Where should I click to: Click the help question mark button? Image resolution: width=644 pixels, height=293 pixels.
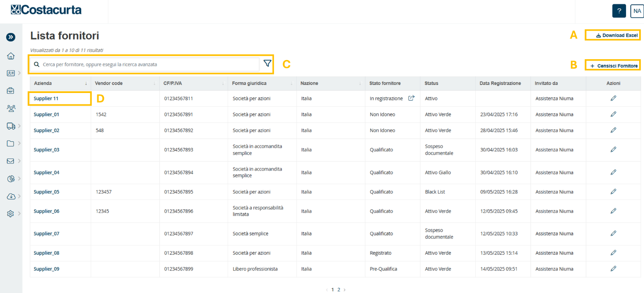619,11
